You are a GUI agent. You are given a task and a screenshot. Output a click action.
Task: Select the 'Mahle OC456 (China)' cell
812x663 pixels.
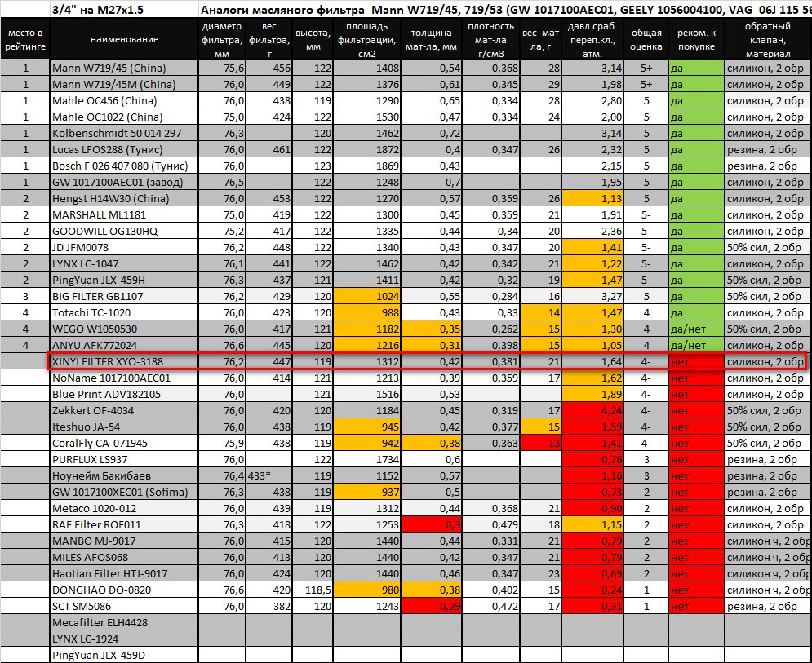124,100
